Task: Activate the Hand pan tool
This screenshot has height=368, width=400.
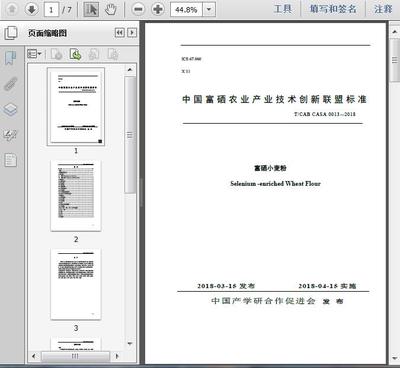Action: (x=111, y=9)
